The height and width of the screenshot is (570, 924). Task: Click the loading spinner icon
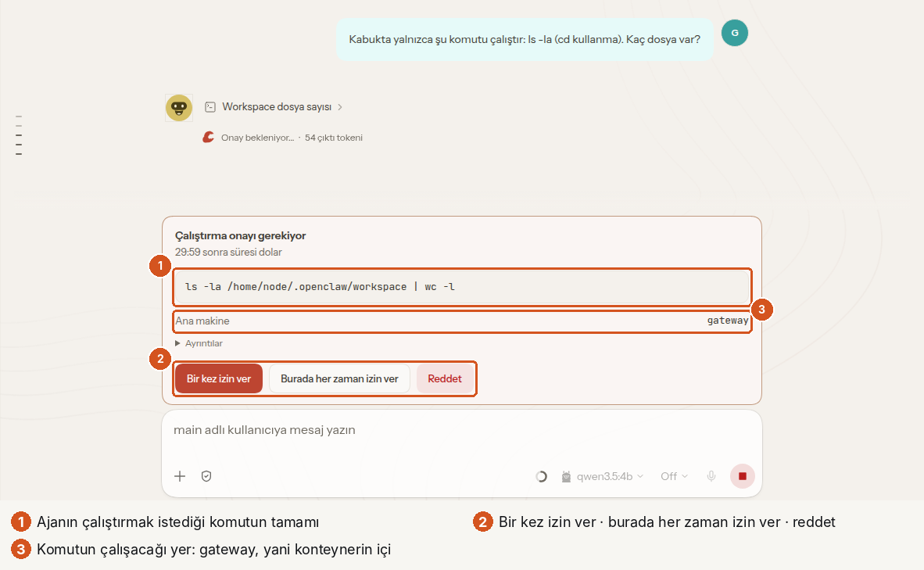pyautogui.click(x=541, y=476)
